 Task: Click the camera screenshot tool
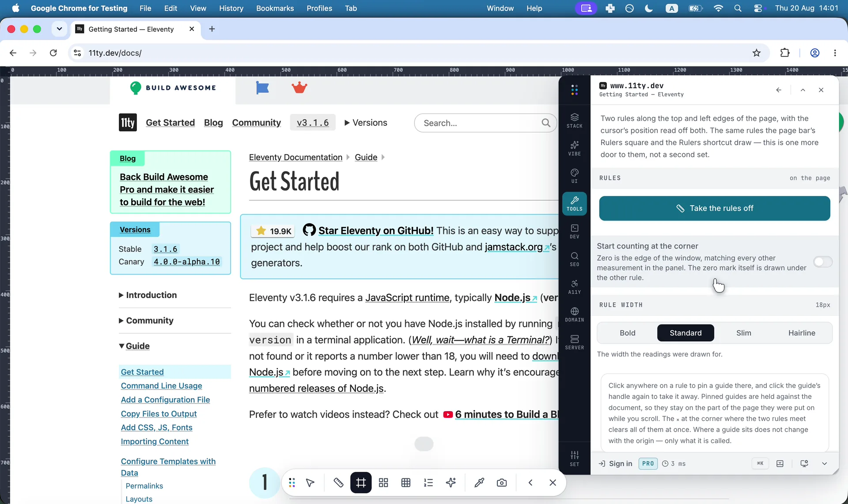[x=502, y=483]
